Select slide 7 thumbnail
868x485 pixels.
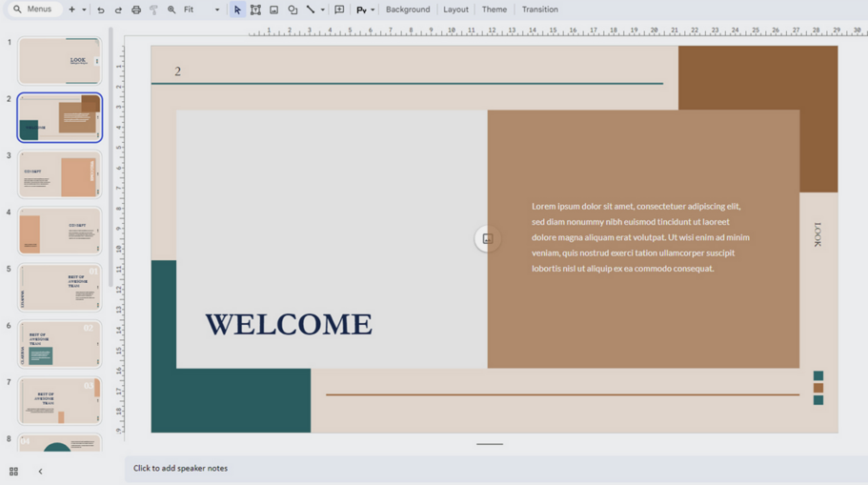(60, 401)
